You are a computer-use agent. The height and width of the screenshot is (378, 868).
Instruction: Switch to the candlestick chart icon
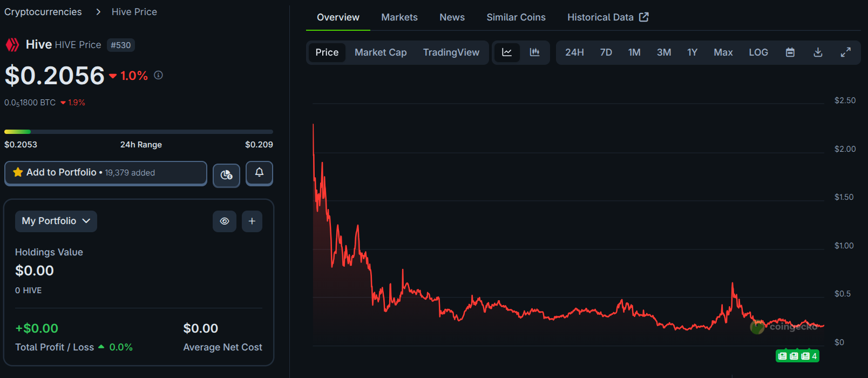pyautogui.click(x=534, y=52)
